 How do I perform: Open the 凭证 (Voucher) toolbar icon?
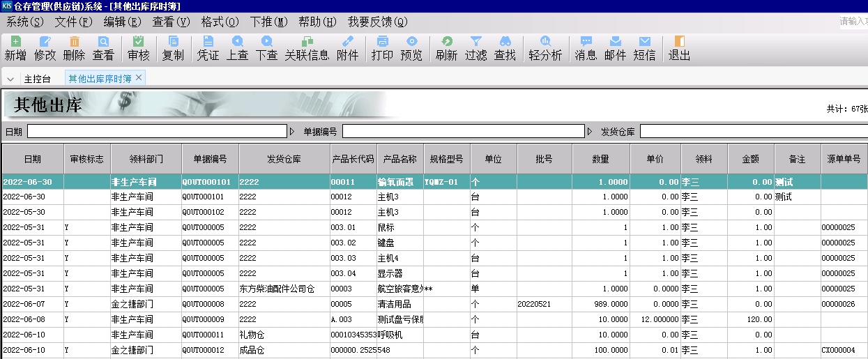[208, 48]
